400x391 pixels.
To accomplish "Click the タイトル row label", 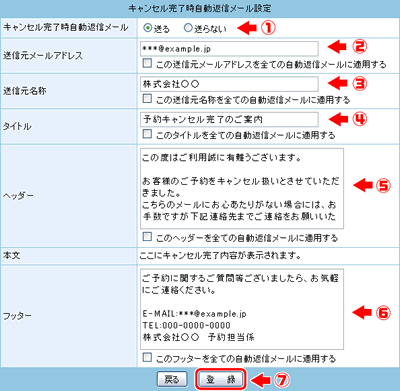I will click(x=17, y=126).
